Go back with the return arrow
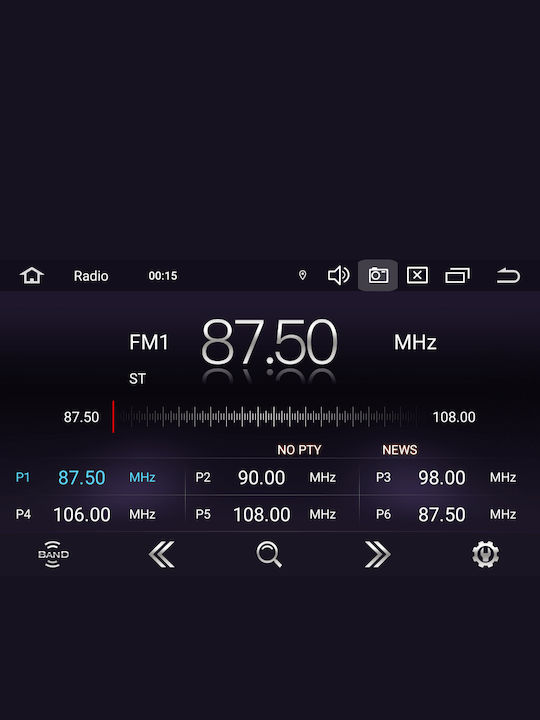540x720 pixels. point(508,276)
